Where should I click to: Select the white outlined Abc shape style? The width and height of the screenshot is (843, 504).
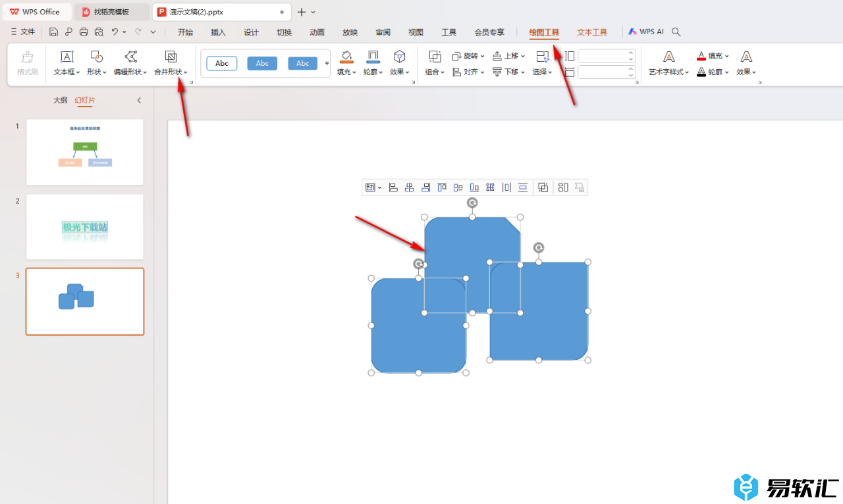coord(222,63)
